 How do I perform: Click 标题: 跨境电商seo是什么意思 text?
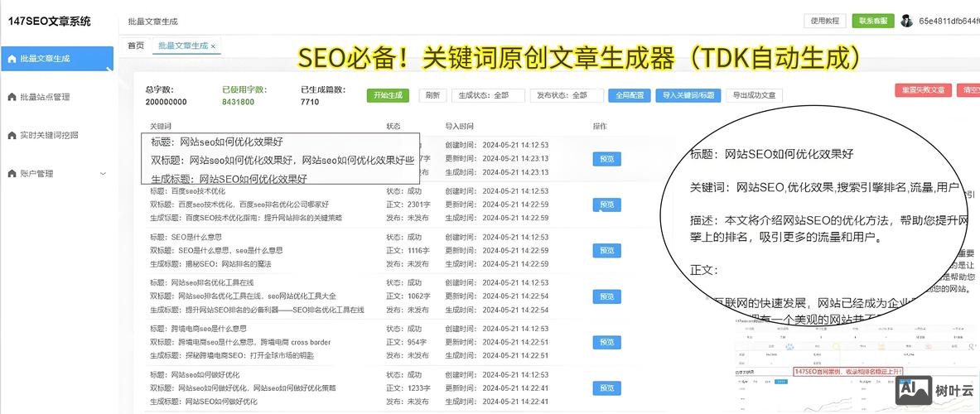[198, 329]
